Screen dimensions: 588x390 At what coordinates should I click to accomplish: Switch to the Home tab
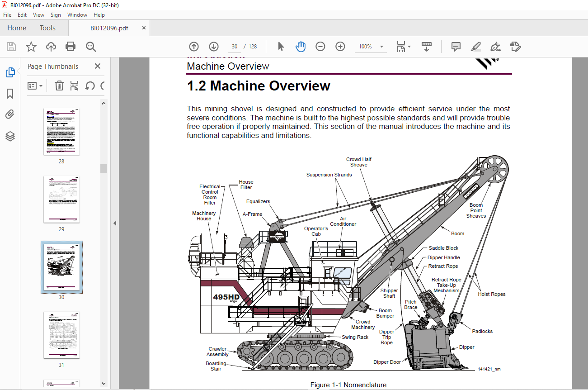(17, 28)
